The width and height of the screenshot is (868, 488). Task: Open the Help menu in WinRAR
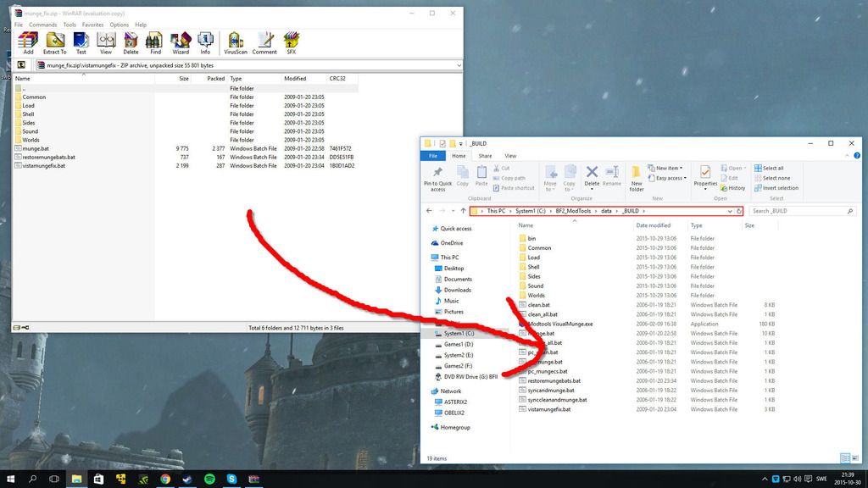[x=141, y=25]
